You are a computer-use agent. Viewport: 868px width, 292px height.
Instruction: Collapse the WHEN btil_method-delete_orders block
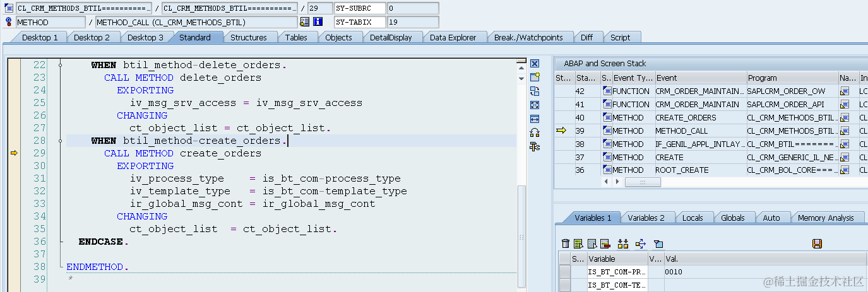(61, 65)
